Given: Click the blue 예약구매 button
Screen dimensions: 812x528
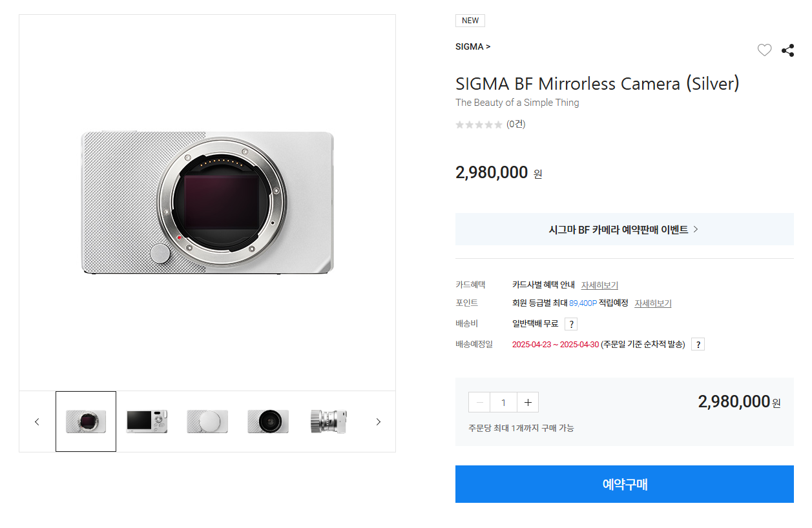Looking at the screenshot, I should (x=625, y=484).
